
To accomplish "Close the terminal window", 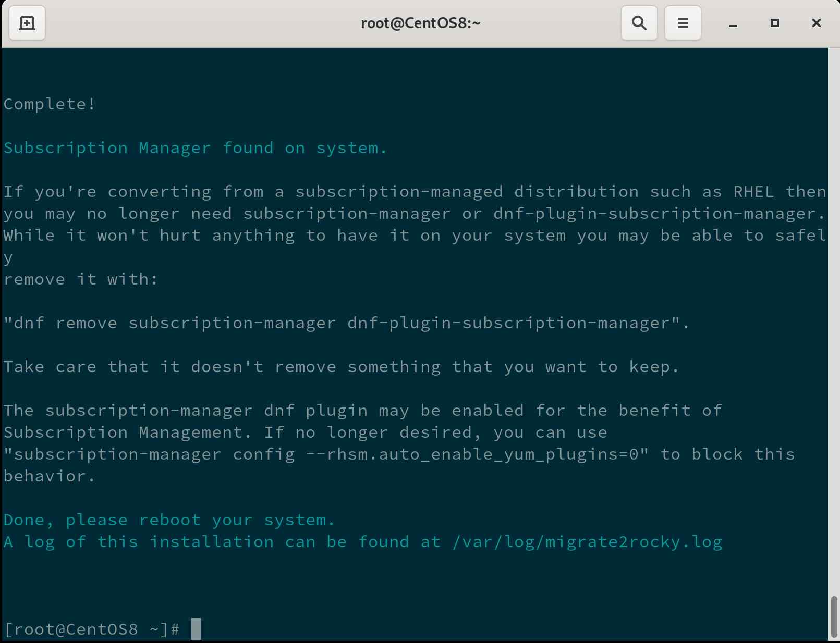I will [816, 23].
